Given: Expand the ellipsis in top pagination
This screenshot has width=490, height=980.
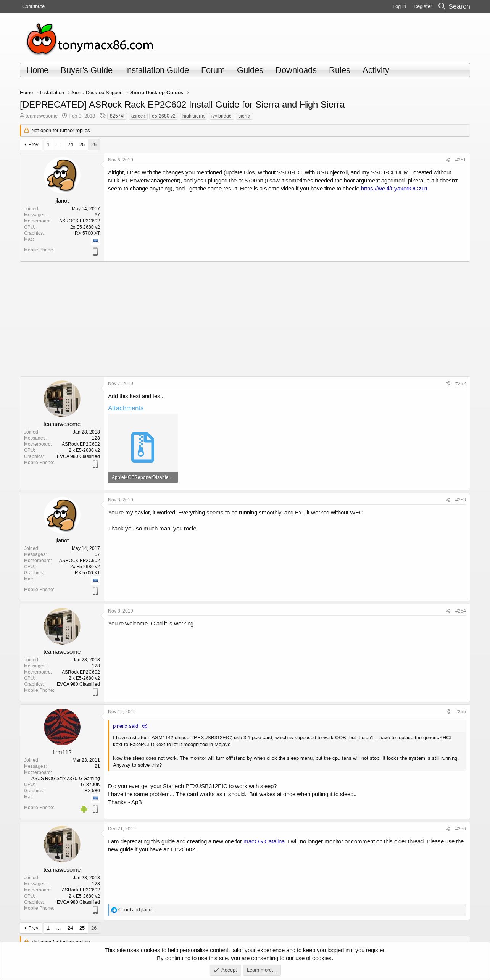Looking at the screenshot, I should tap(58, 145).
